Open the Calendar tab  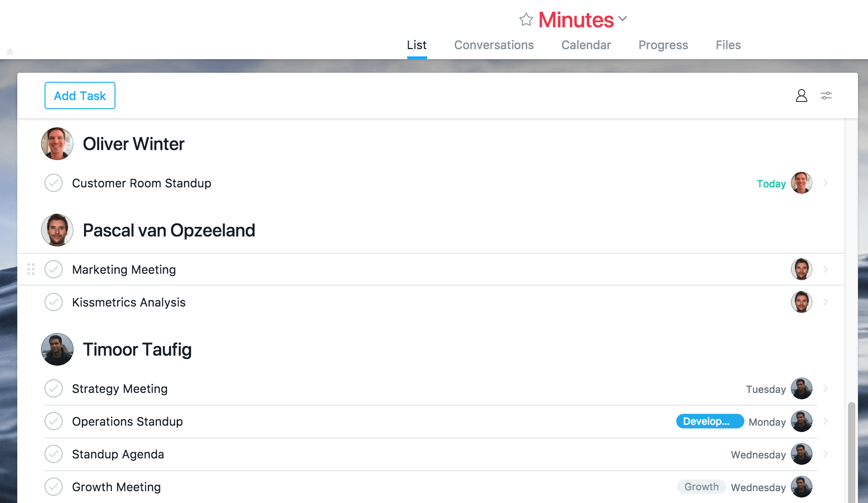[586, 45]
